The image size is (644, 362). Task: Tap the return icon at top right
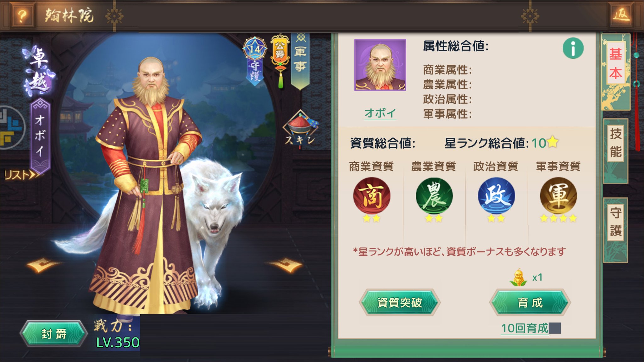click(x=621, y=14)
